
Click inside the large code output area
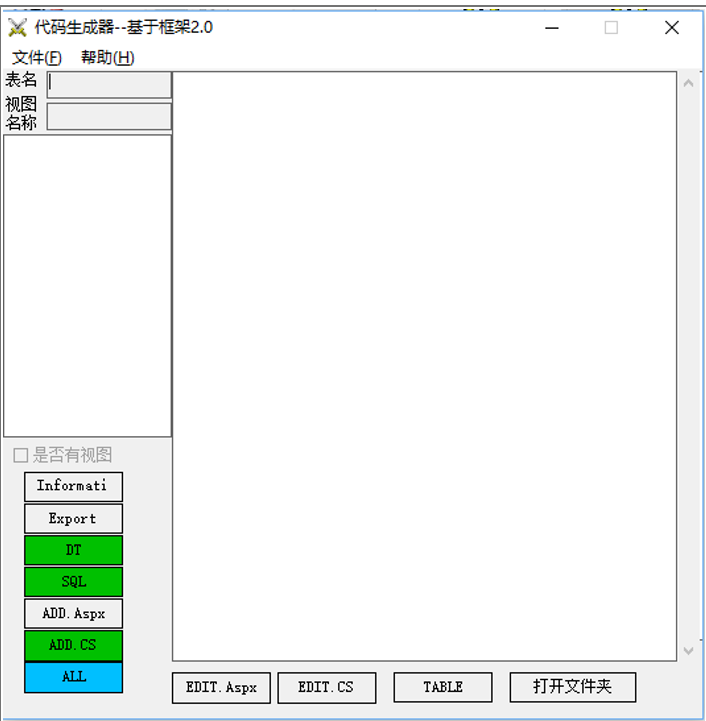[x=424, y=366]
